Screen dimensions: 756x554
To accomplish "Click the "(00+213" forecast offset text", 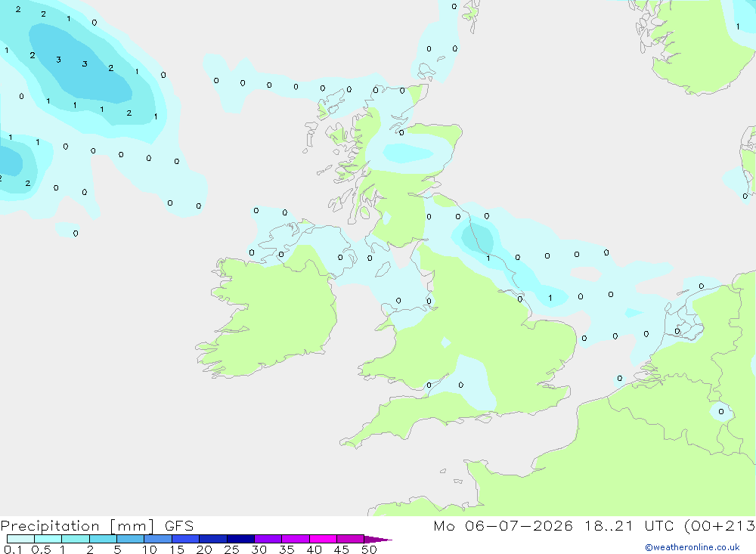I will [x=720, y=525].
